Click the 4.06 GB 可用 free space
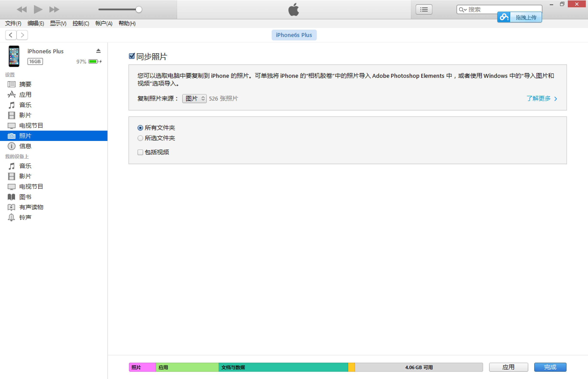This screenshot has width=588, height=379. pyautogui.click(x=419, y=367)
